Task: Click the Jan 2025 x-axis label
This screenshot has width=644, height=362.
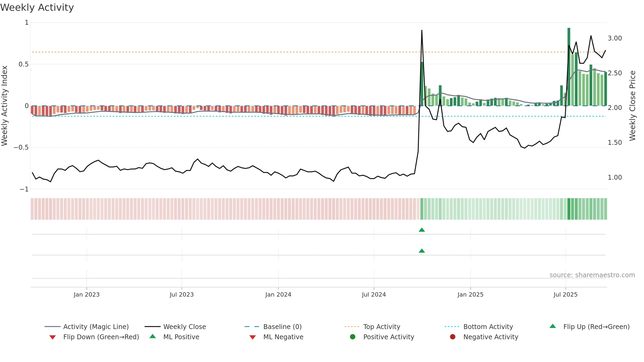Action: tap(470, 294)
